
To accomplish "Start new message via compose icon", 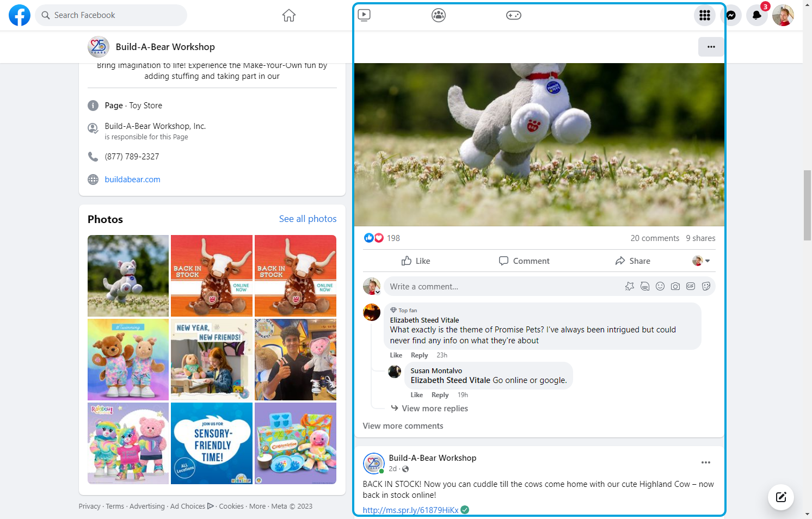I will 781,497.
